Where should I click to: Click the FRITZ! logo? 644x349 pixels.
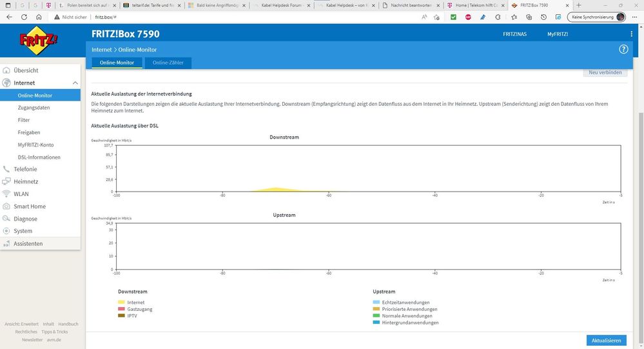[39, 40]
